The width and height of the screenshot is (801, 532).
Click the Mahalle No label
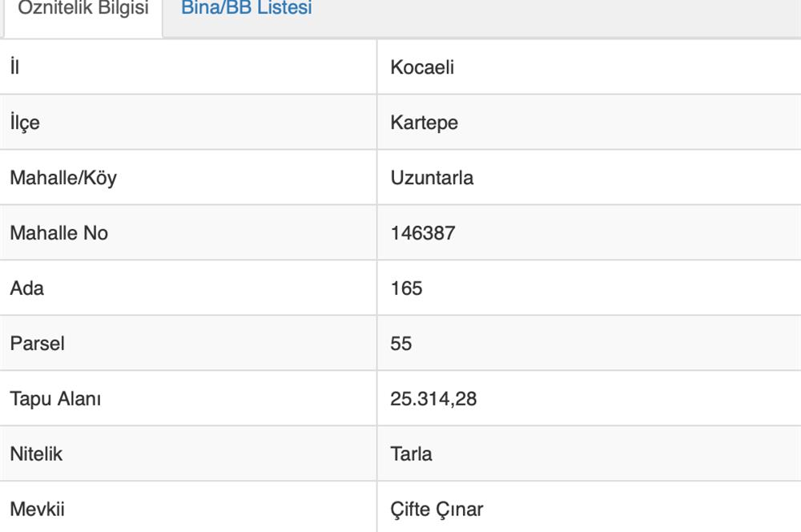tap(58, 233)
